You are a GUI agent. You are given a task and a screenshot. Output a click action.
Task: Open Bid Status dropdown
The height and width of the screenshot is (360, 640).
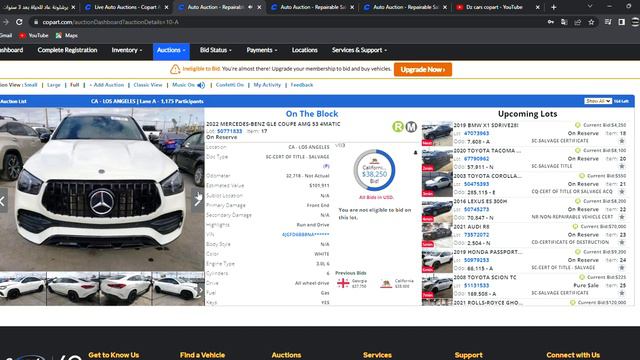pos(216,50)
